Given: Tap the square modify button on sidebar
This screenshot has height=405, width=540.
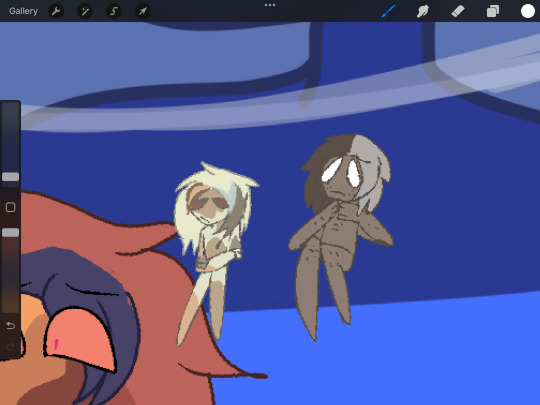Looking at the screenshot, I should (11, 207).
